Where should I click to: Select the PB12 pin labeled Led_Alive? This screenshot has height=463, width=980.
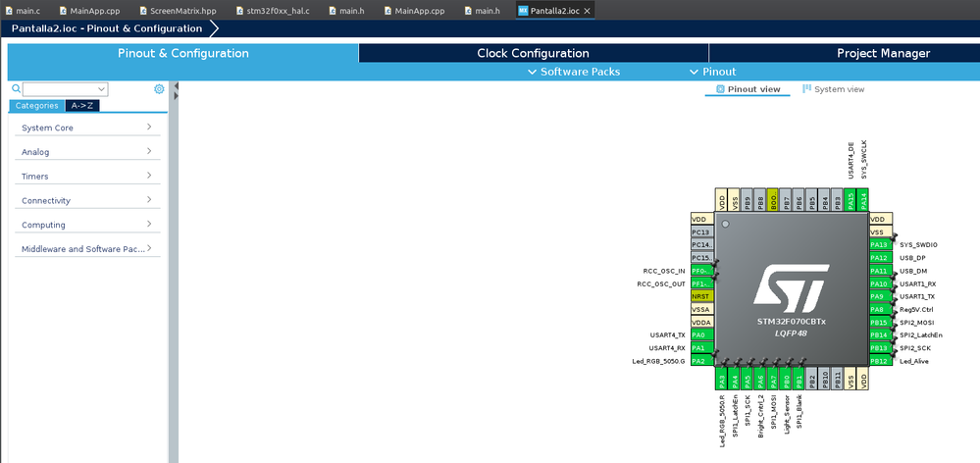point(881,361)
